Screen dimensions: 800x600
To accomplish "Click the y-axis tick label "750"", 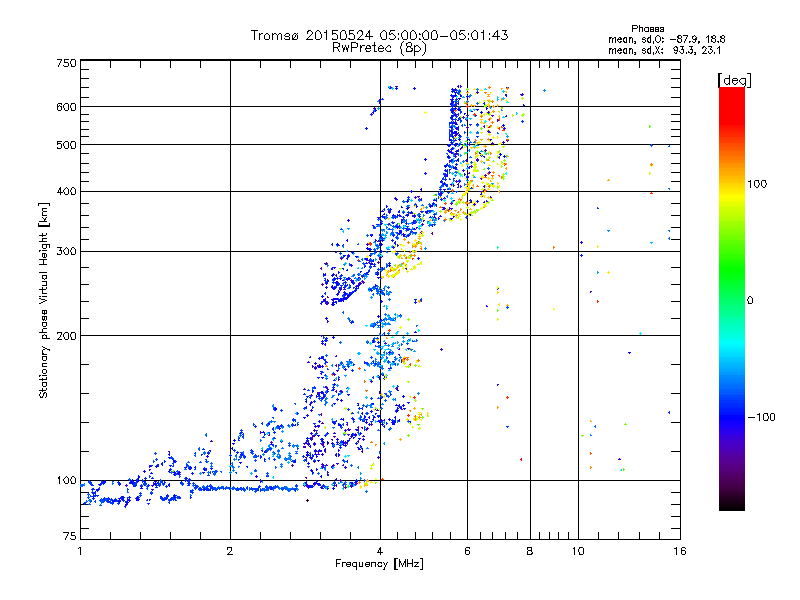I will point(67,63).
